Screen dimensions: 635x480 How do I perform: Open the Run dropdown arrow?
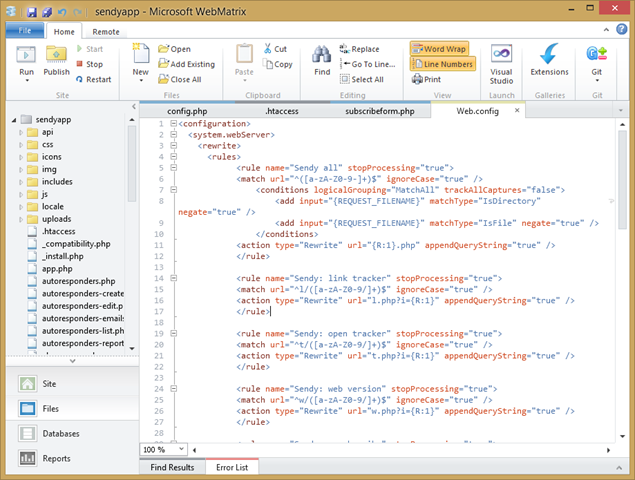click(x=27, y=81)
